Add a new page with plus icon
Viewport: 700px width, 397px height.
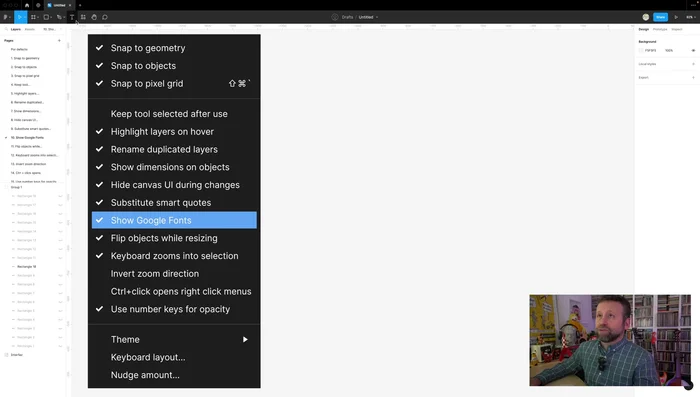(x=59, y=41)
